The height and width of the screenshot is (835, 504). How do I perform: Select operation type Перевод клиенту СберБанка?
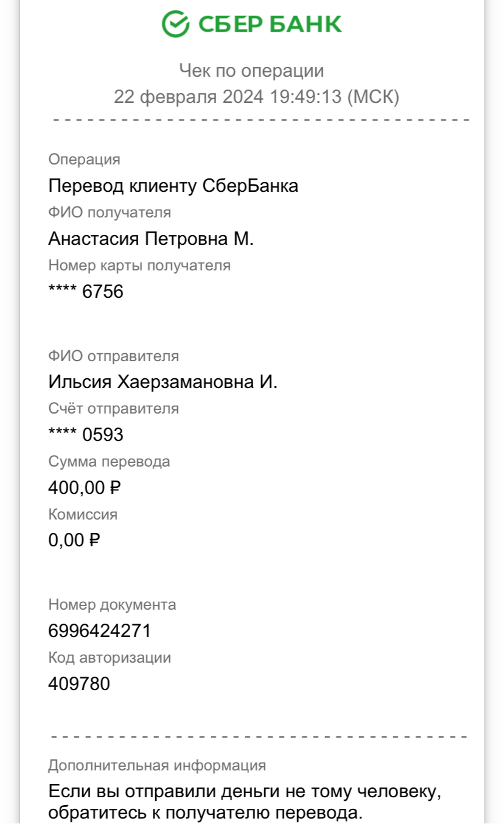pyautogui.click(x=173, y=186)
